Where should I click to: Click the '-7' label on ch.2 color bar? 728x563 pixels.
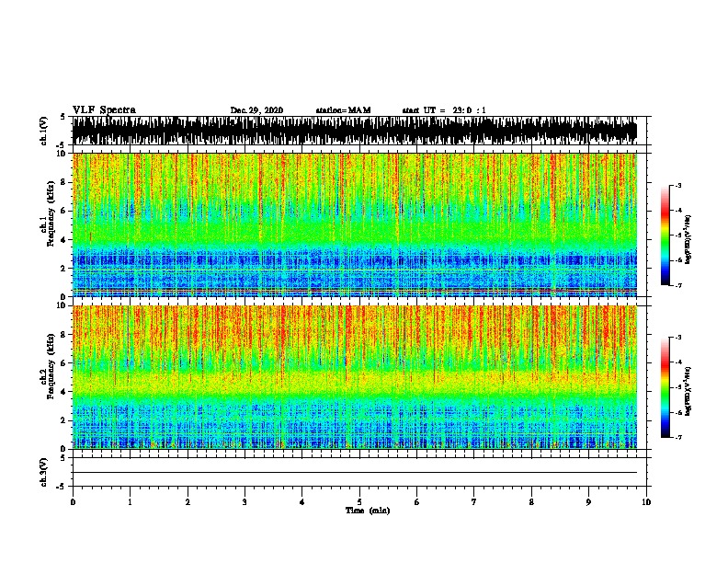[x=678, y=438]
